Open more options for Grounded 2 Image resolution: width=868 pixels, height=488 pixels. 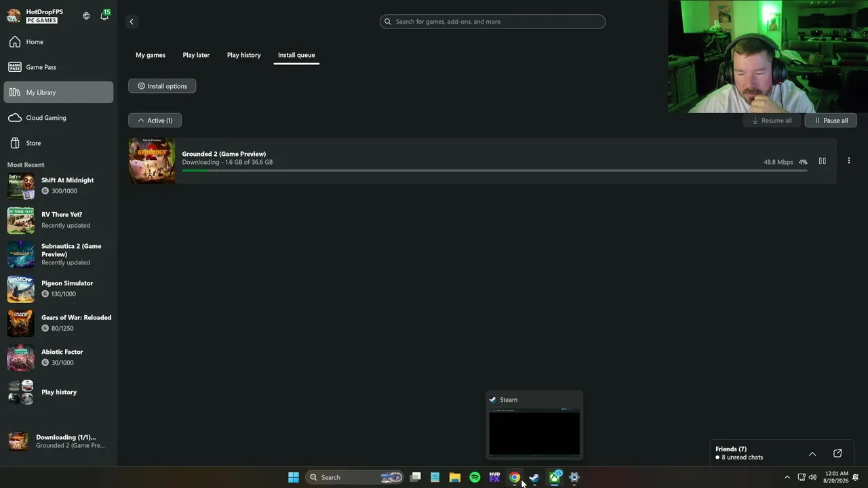click(848, 161)
